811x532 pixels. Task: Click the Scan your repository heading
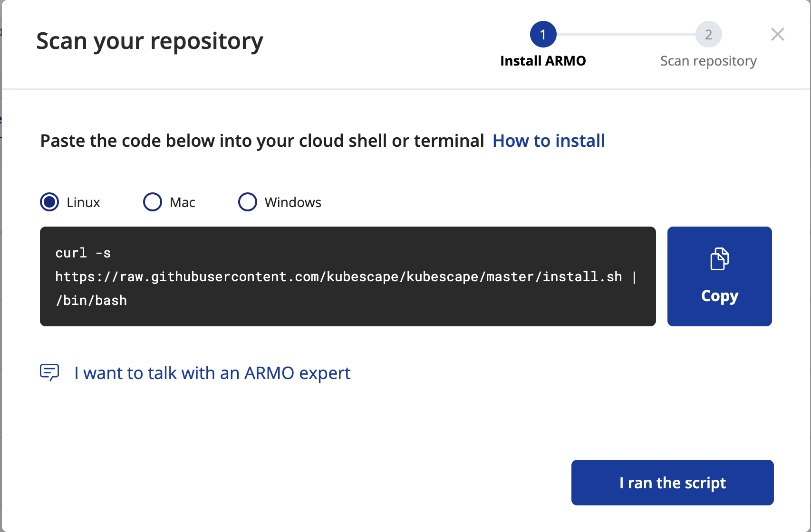point(150,42)
